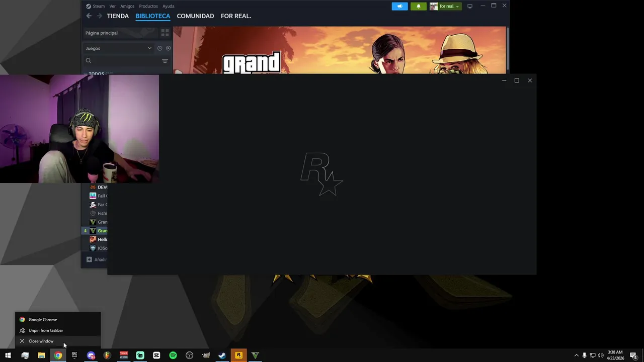
Task: Open the Steam menu
Action: click(96, 6)
